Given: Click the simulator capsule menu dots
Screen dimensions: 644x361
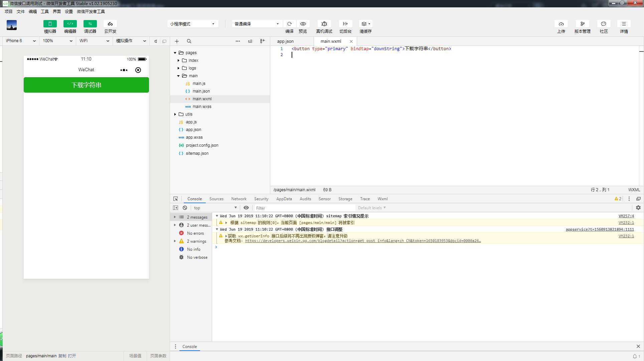Looking at the screenshot, I should [124, 70].
